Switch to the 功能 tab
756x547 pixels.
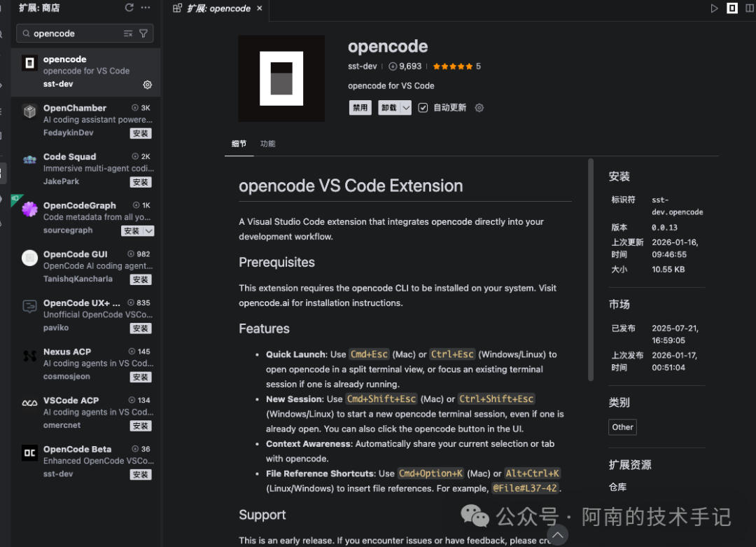click(267, 143)
